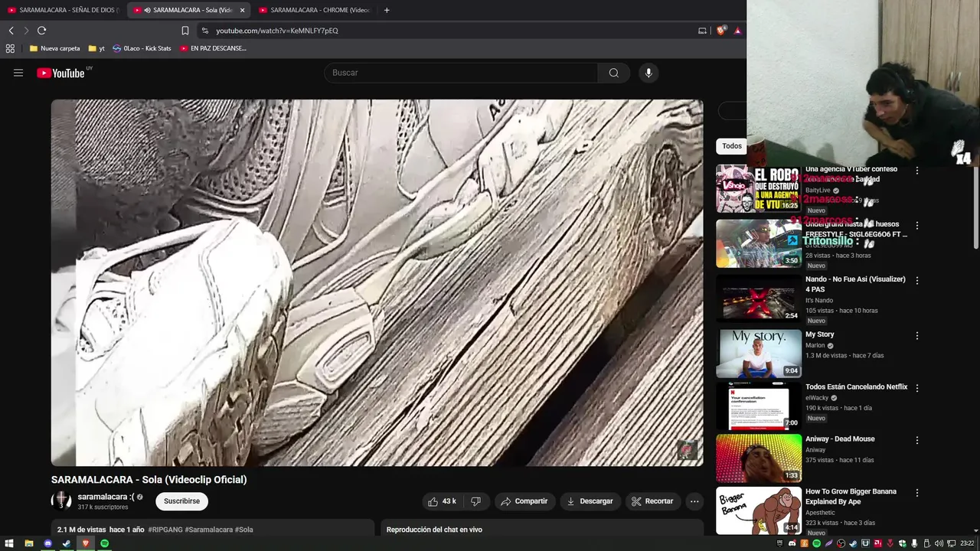The height and width of the screenshot is (551, 980).
Task: Start voice search with the microphone icon
Action: tap(648, 73)
